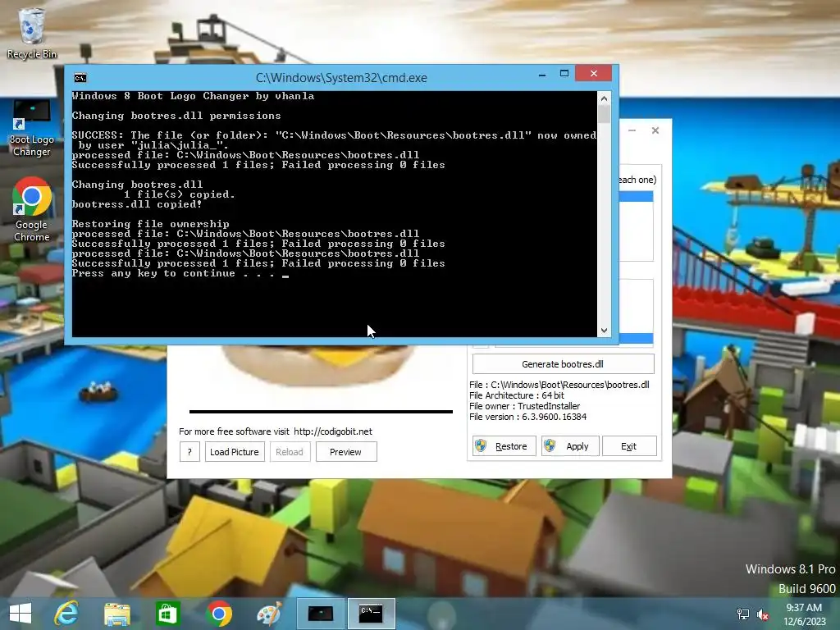This screenshot has height=630, width=840.
Task: Launch the Boot Logo Changer desktop shortcut
Action: pos(32,129)
